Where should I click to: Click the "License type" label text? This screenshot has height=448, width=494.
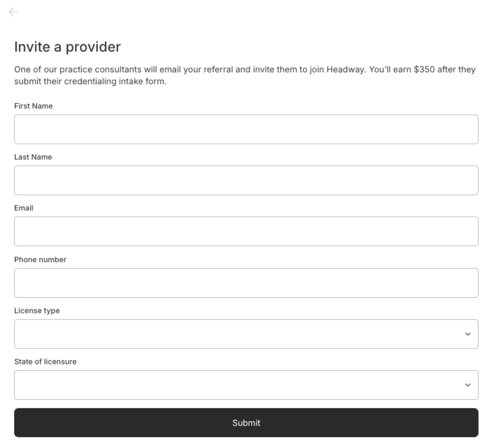pos(37,311)
